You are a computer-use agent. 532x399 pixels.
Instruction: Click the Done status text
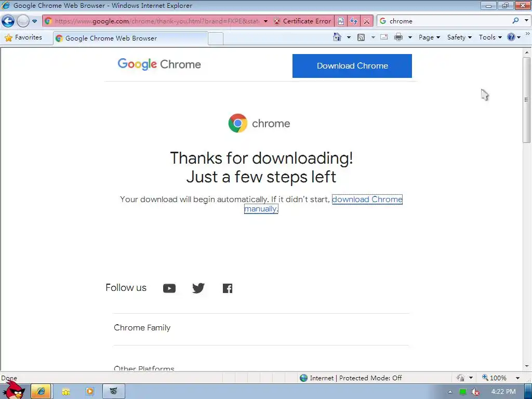click(x=9, y=378)
